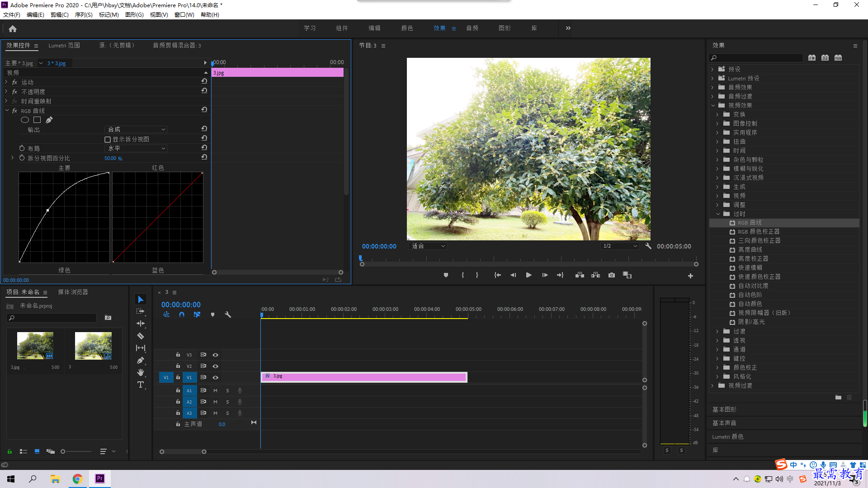Screen dimensions: 868x488
Task: Open comparison view button
Action: [627, 275]
